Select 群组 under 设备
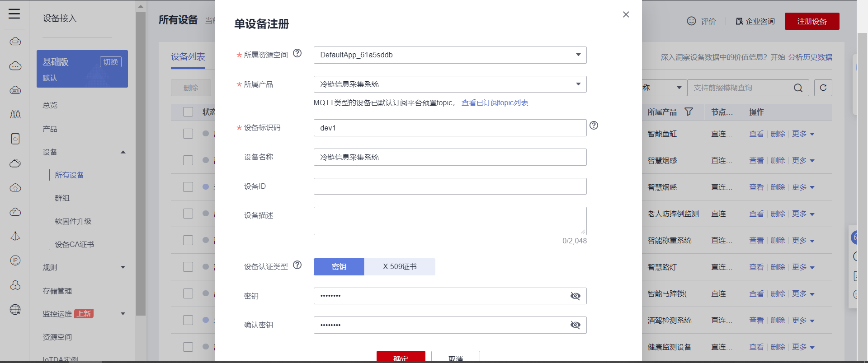This screenshot has width=868, height=363. (x=62, y=198)
